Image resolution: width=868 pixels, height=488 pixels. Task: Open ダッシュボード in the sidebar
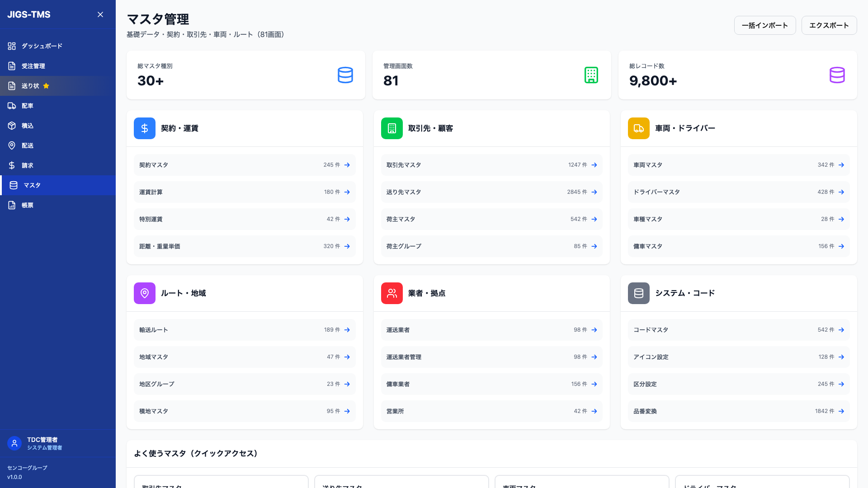tap(42, 46)
